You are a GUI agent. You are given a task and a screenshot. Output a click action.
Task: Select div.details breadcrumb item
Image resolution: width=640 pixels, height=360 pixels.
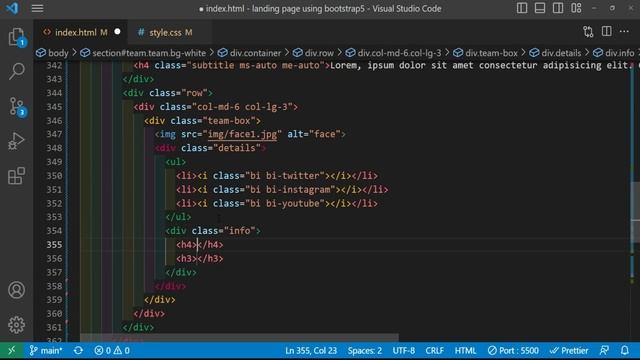click(x=555, y=53)
